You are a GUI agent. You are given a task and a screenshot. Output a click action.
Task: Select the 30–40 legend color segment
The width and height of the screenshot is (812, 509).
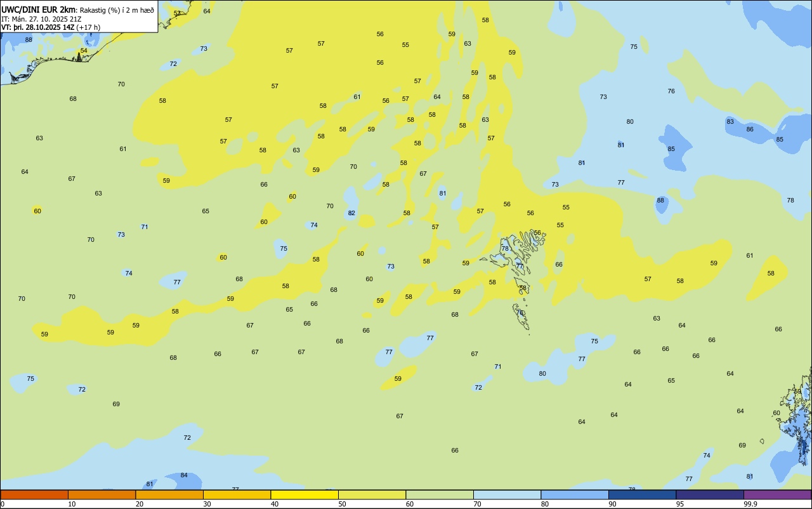pyautogui.click(x=237, y=494)
